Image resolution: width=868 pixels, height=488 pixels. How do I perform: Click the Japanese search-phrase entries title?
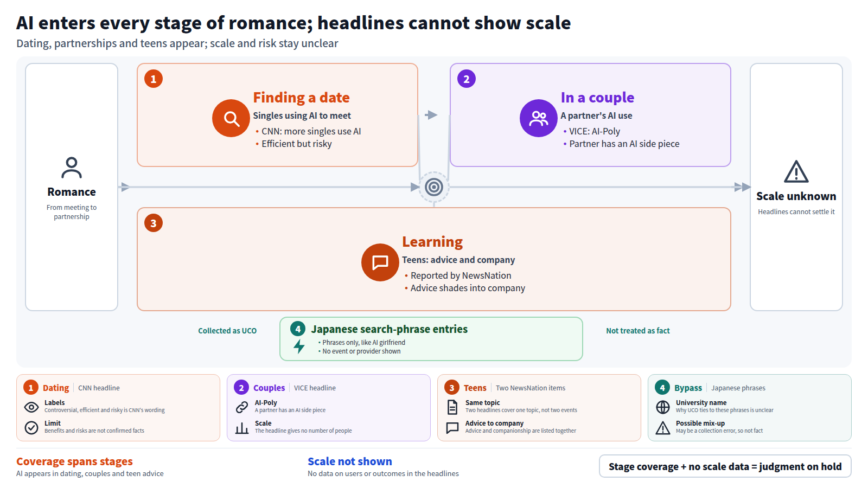pos(389,329)
